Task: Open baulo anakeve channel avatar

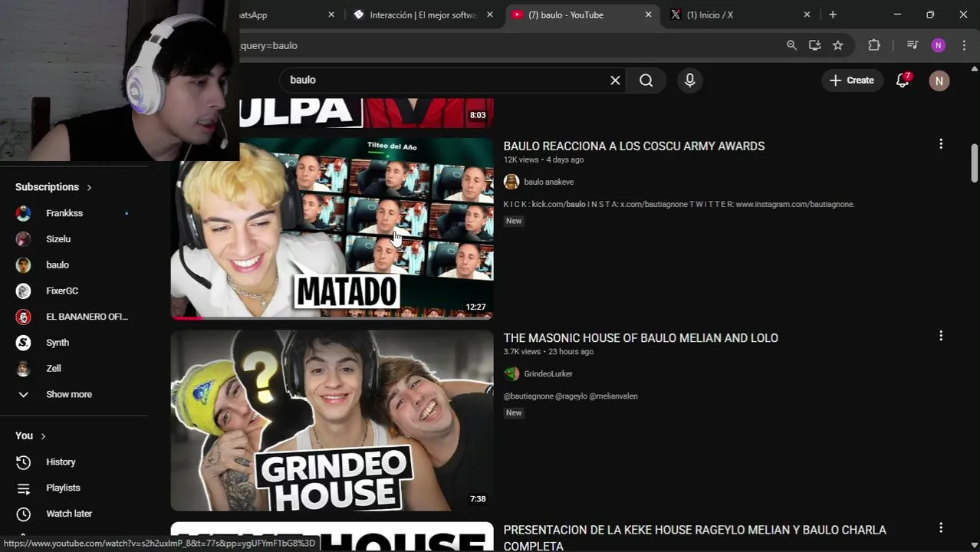Action: pos(511,182)
